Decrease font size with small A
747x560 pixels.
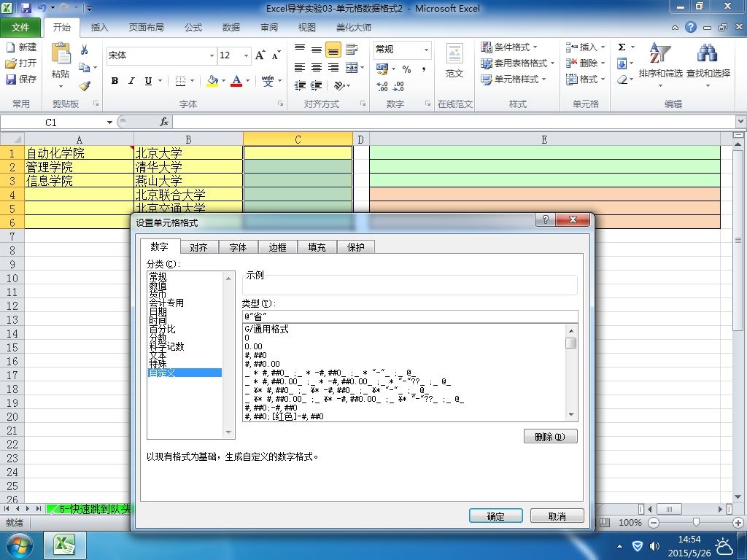click(276, 55)
